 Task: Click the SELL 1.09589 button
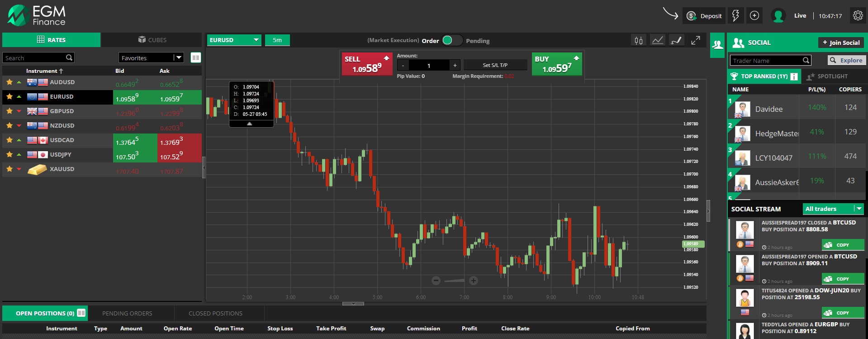[367, 64]
